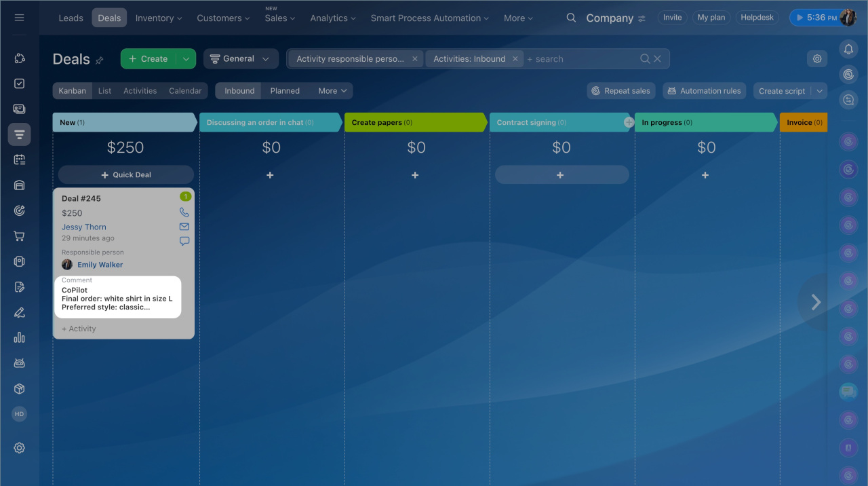Switch to the Calendar tab

(x=185, y=91)
